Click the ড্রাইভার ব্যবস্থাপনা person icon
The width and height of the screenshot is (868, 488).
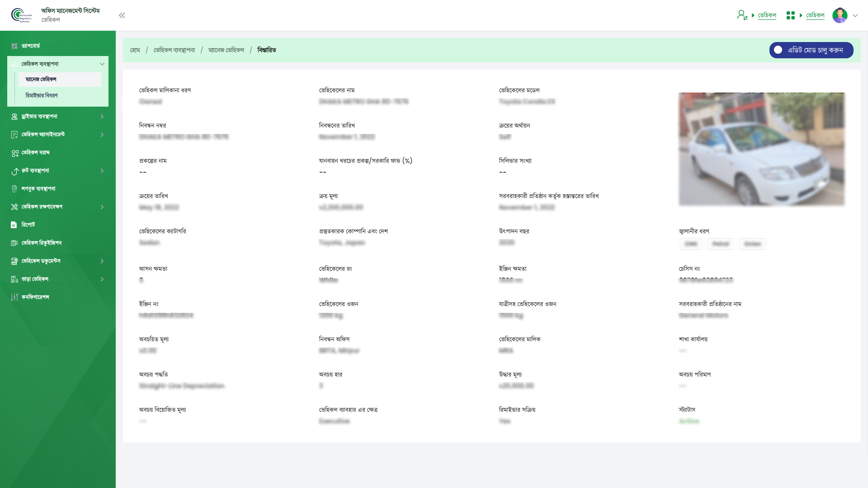14,117
